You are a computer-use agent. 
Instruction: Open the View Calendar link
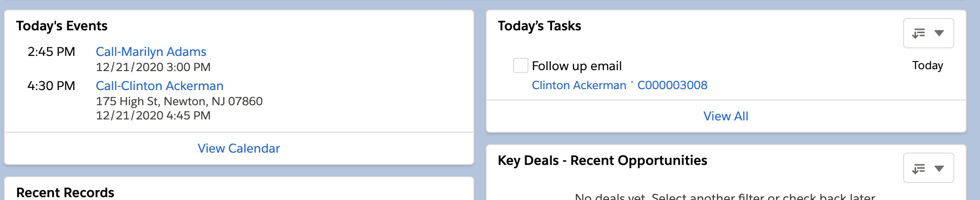click(239, 148)
